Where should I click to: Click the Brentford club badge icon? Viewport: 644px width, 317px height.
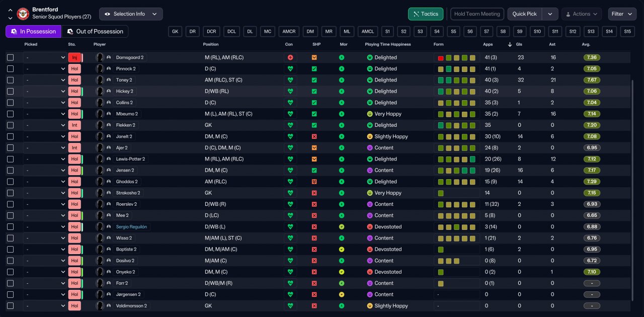(23, 14)
